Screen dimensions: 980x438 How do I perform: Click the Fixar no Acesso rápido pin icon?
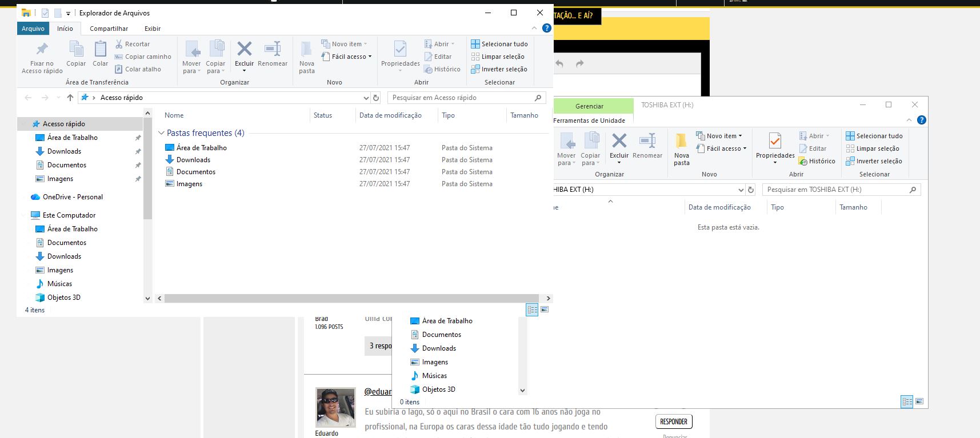click(42, 50)
